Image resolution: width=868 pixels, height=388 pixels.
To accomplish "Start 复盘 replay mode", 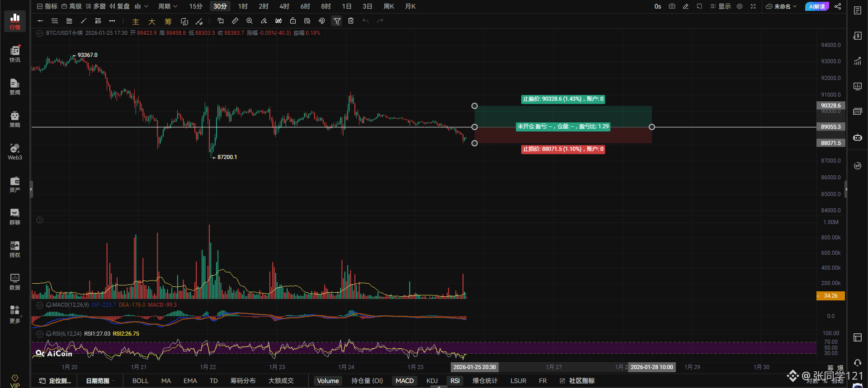I will click(119, 6).
